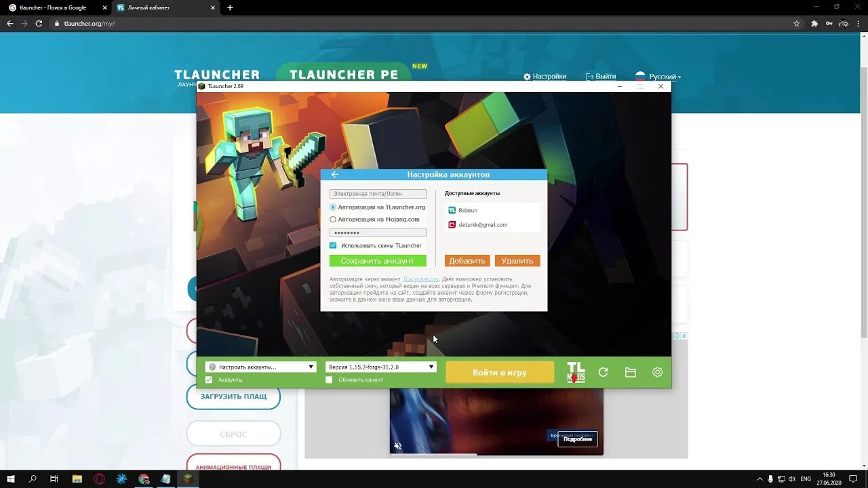The image size is (868, 488).
Task: Select the Belasun account entry
Action: [492, 210]
